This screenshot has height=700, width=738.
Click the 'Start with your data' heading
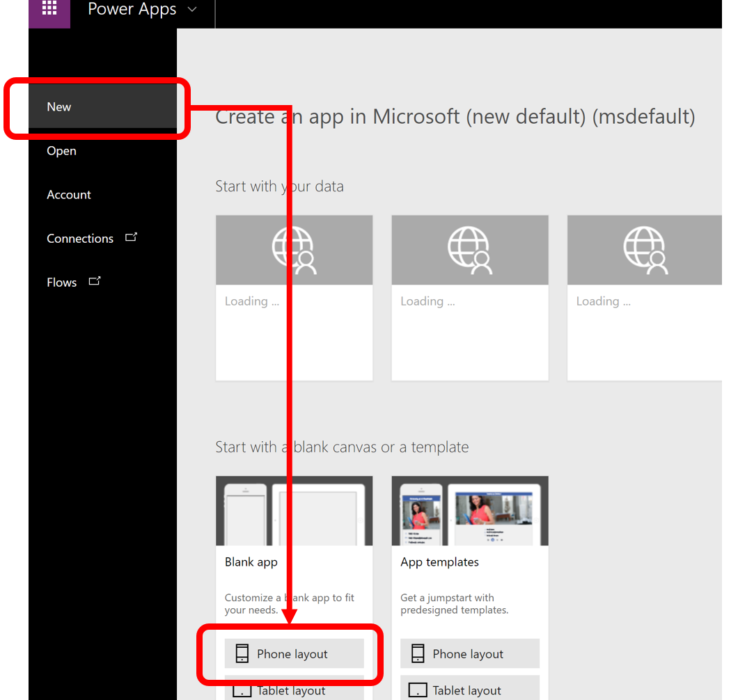(x=280, y=186)
